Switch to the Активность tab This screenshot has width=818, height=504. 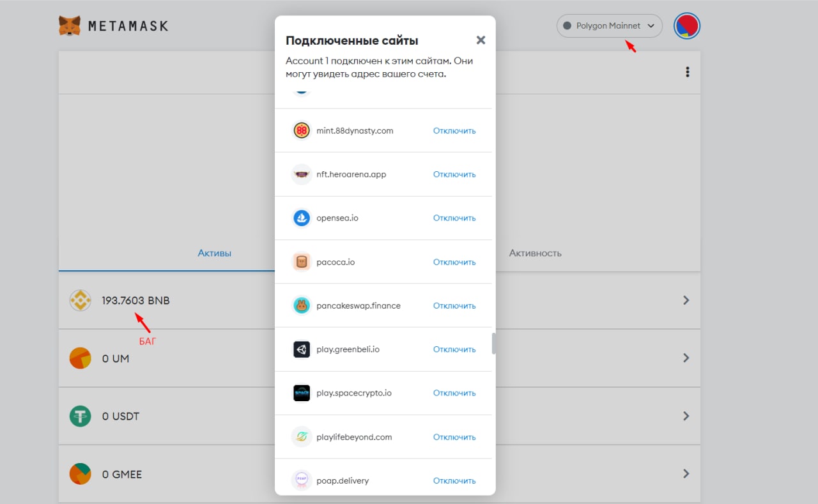pyautogui.click(x=535, y=253)
